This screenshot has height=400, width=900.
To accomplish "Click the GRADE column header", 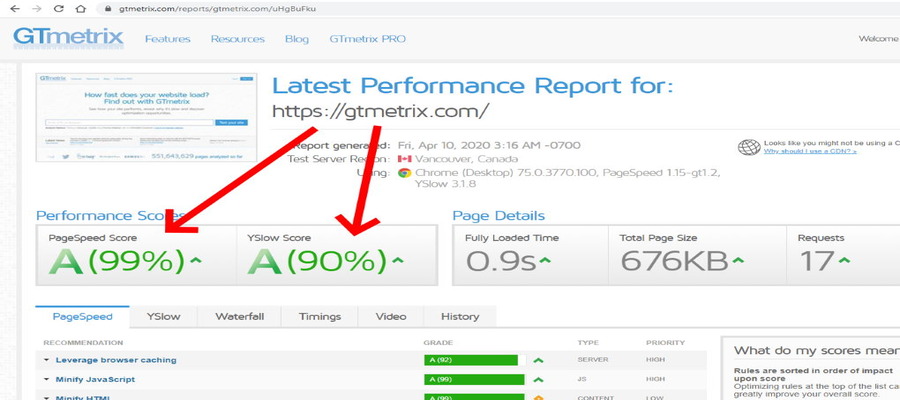I will [438, 343].
